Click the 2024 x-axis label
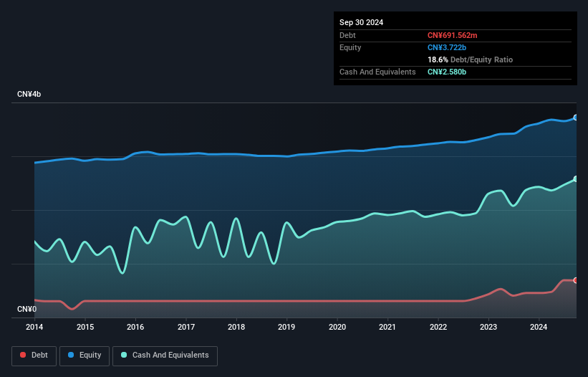The height and width of the screenshot is (377, 588). point(539,328)
